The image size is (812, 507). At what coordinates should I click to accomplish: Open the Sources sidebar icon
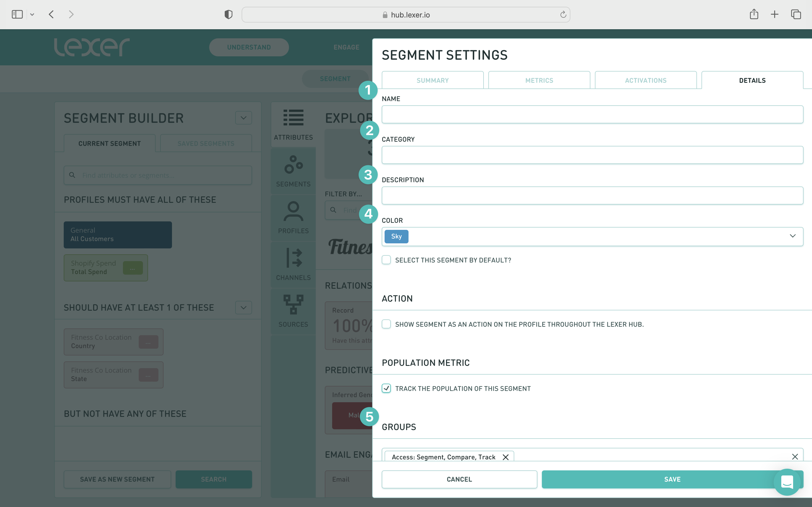[293, 304]
